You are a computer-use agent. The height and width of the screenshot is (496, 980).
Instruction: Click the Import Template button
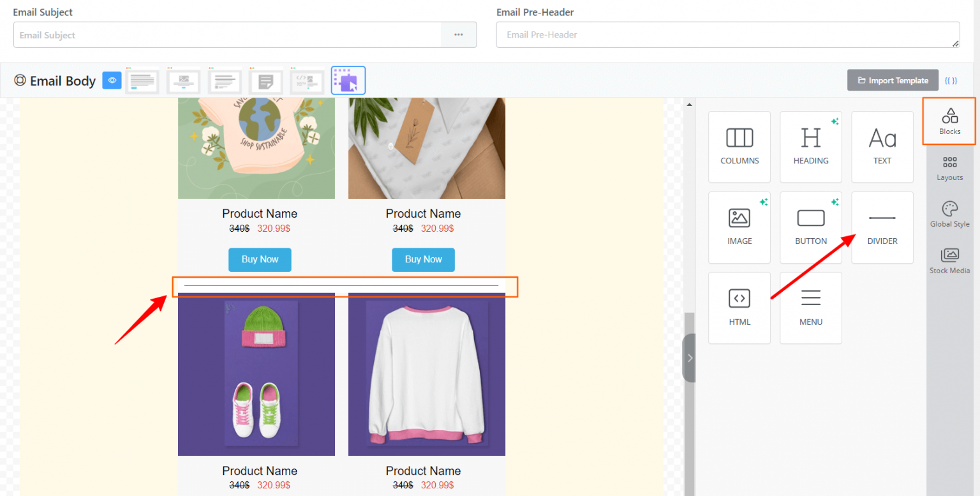[893, 80]
